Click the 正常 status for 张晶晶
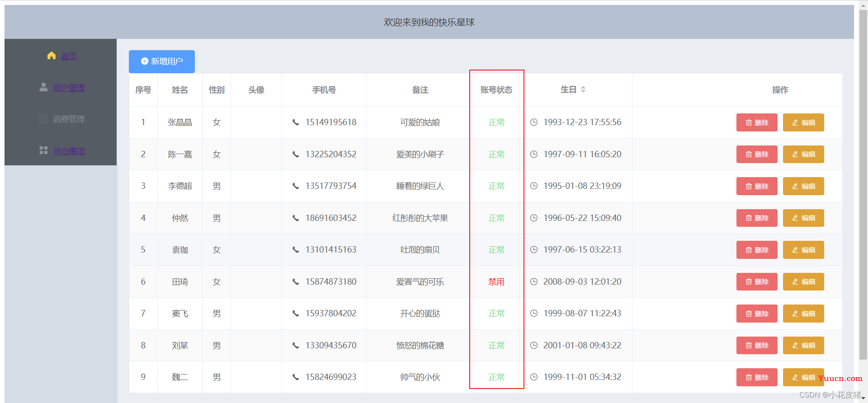 (x=496, y=122)
